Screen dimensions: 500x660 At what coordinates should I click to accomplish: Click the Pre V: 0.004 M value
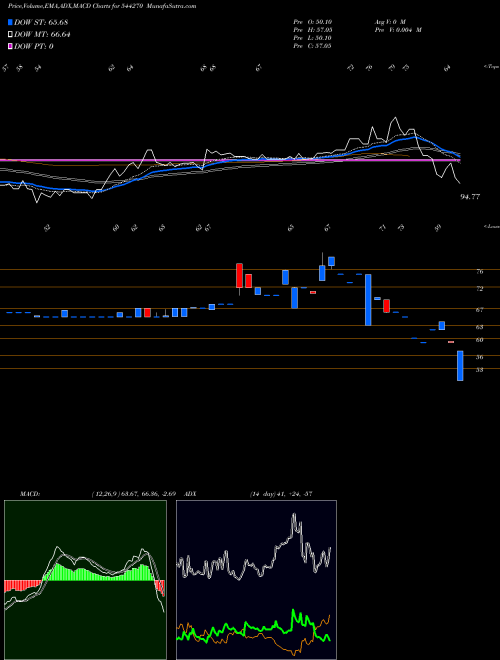click(x=398, y=30)
